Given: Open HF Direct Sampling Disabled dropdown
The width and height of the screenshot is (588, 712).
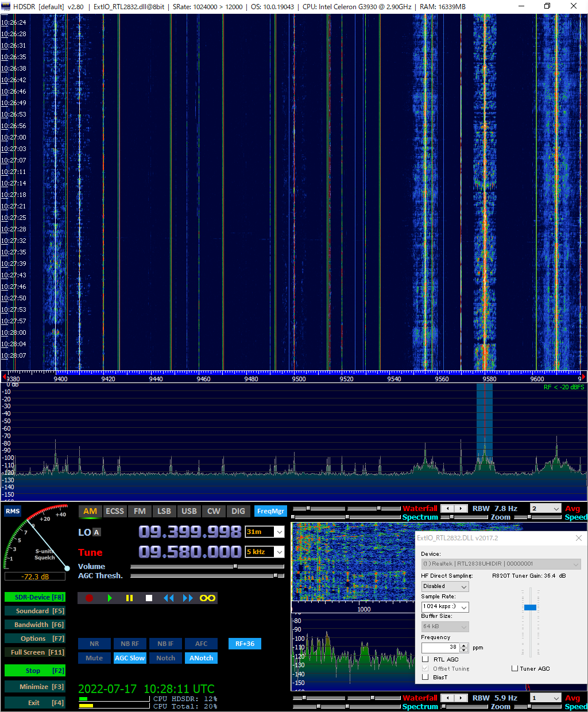Looking at the screenshot, I should pyautogui.click(x=445, y=586).
